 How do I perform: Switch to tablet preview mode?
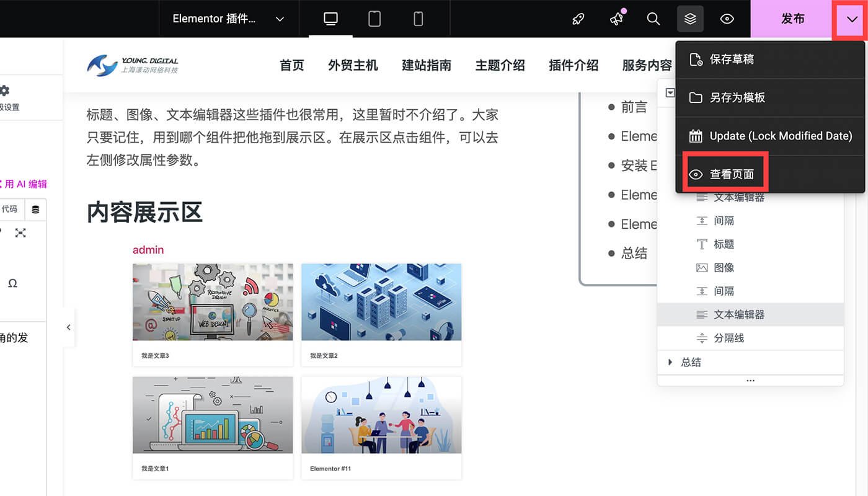pos(374,19)
